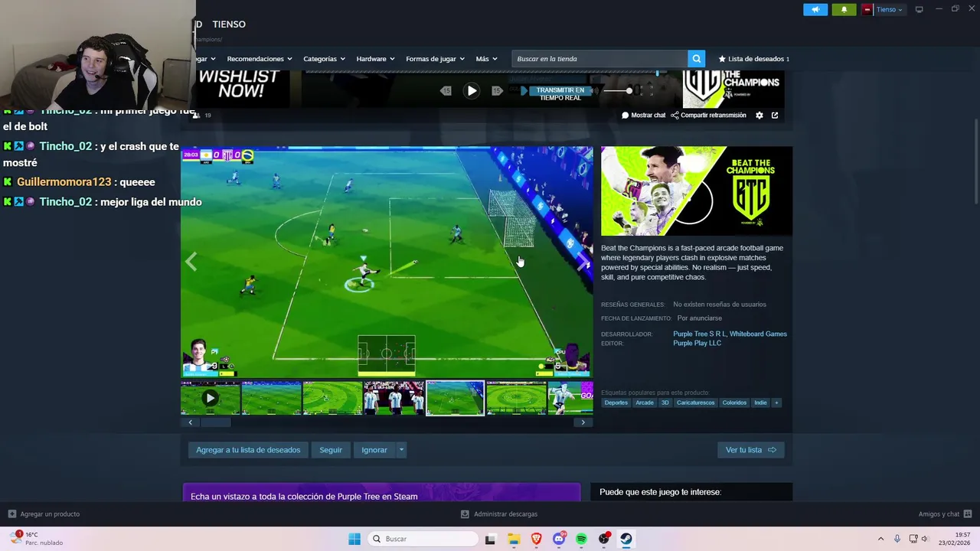Click Agregar un producto at bottom left
Viewport: 980px width, 551px height.
click(44, 514)
